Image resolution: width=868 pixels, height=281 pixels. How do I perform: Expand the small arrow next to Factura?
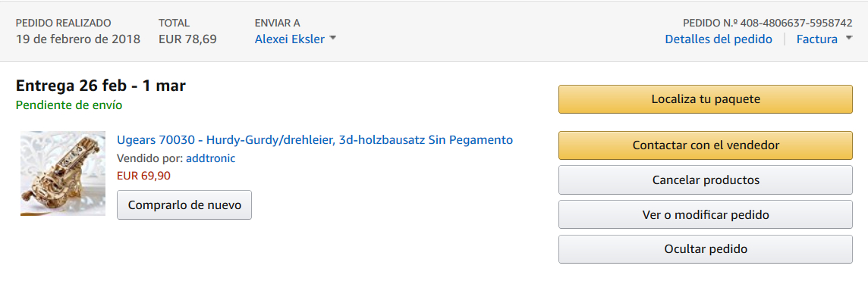pos(848,39)
